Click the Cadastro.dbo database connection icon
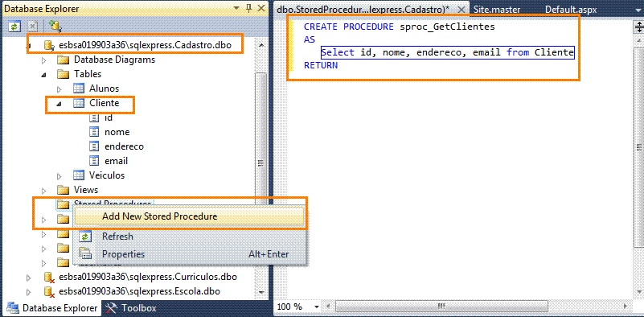This screenshot has height=317, width=644. (x=50, y=45)
